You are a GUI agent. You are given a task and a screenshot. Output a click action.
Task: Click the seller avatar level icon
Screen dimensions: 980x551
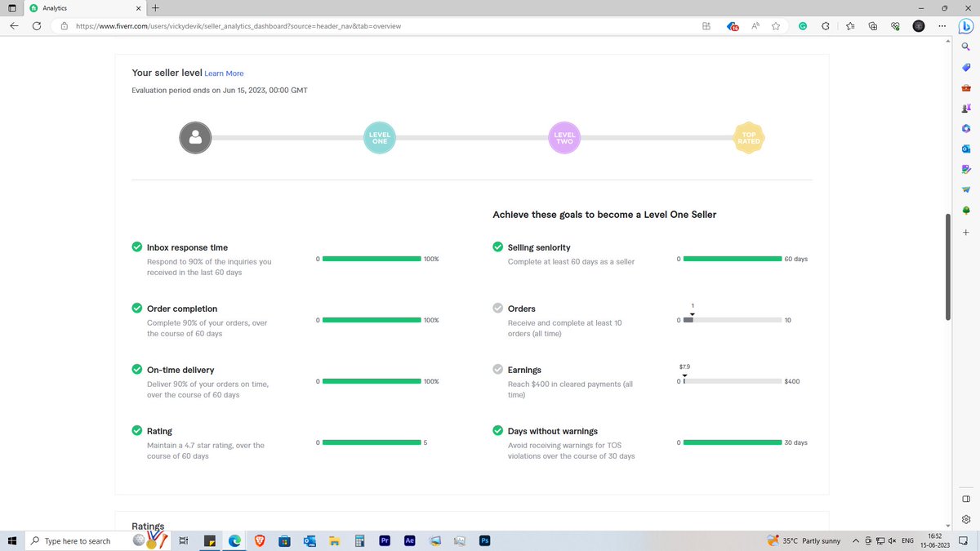point(195,137)
